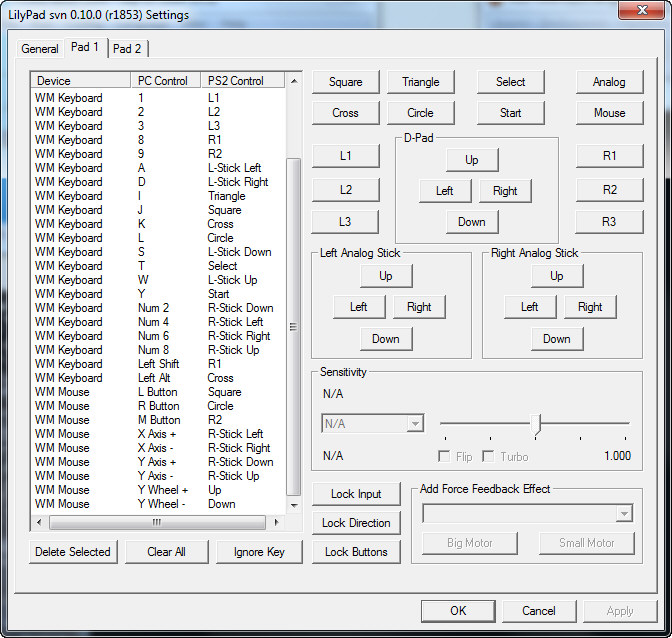This screenshot has width=672, height=638.
Task: Click the Triangle binding button
Action: pos(420,82)
